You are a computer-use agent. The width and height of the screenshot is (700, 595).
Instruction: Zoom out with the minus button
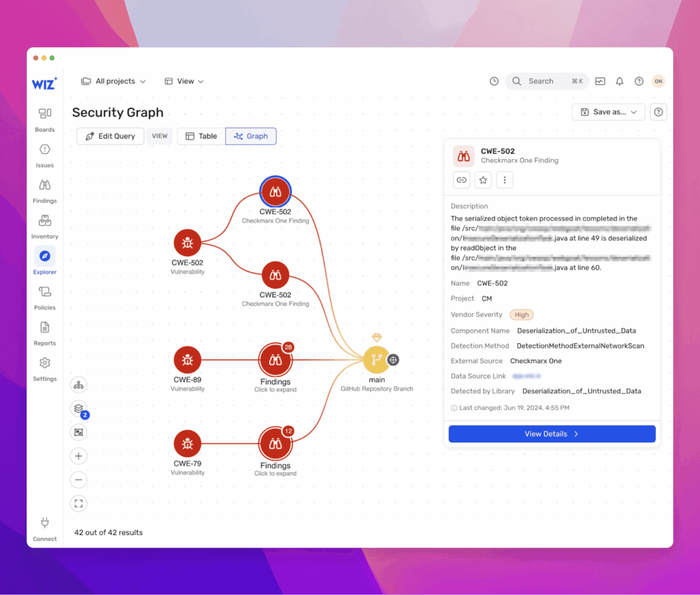coord(79,480)
